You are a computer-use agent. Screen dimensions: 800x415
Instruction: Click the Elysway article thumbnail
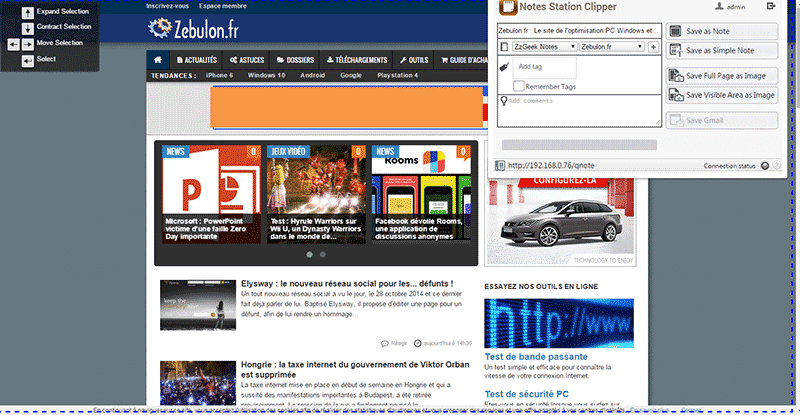[x=198, y=305]
